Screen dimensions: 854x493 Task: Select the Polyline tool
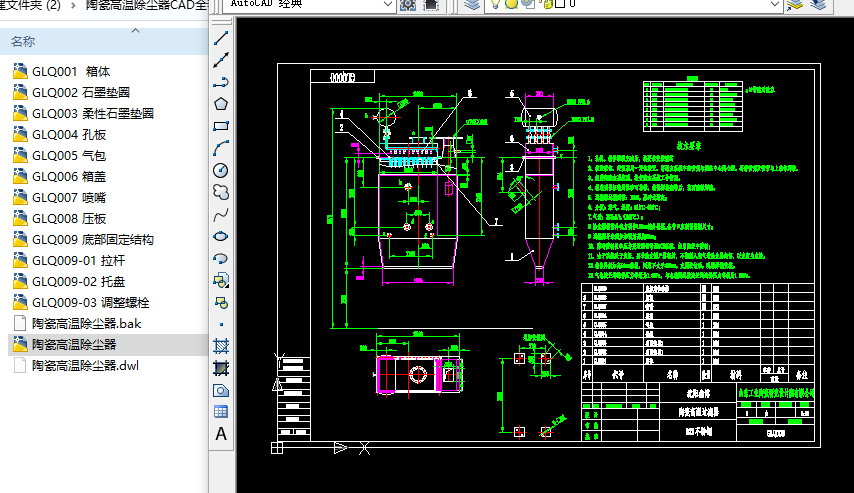(221, 82)
